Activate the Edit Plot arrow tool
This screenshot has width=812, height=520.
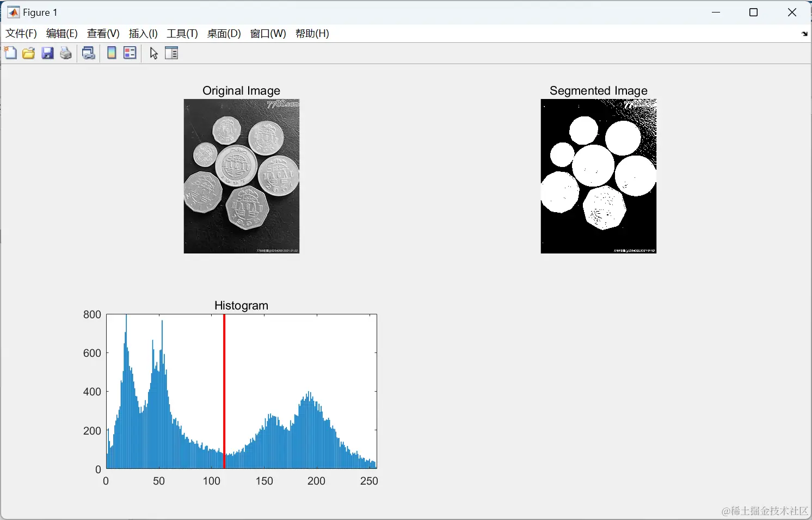(154, 53)
